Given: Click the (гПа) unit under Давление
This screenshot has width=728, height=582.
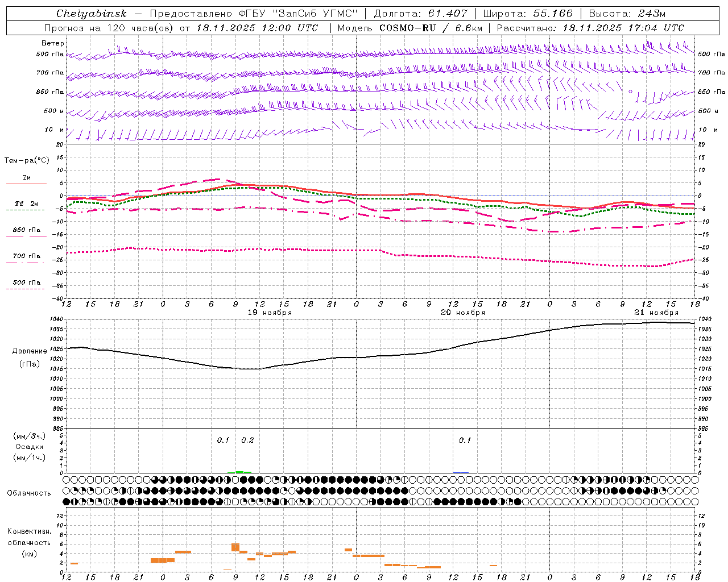Looking at the screenshot, I should 30,364.
